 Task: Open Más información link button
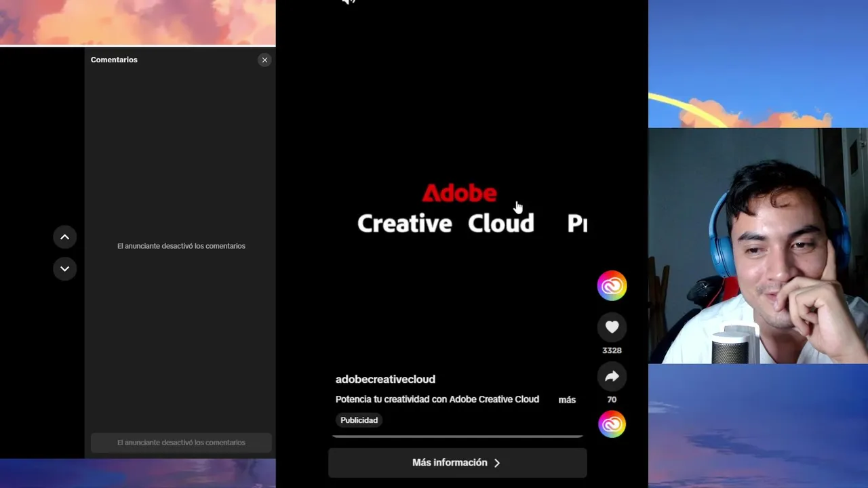457,463
